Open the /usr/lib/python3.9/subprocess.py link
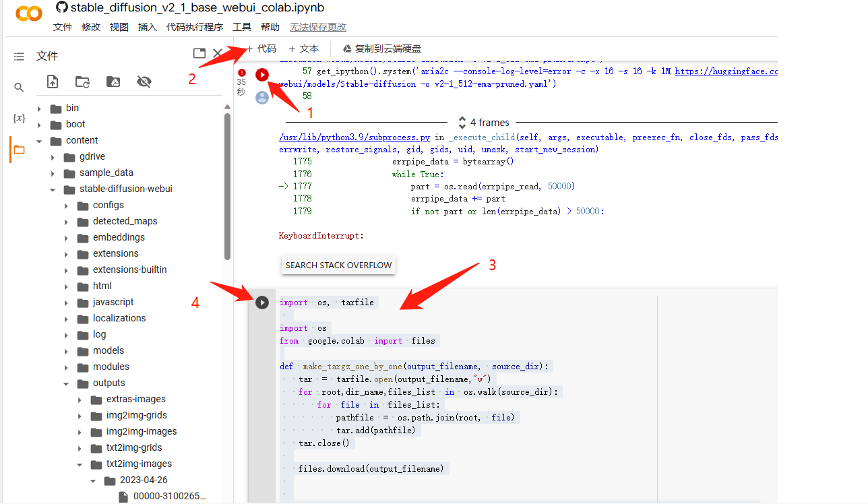The width and height of the screenshot is (868, 504). 355,137
